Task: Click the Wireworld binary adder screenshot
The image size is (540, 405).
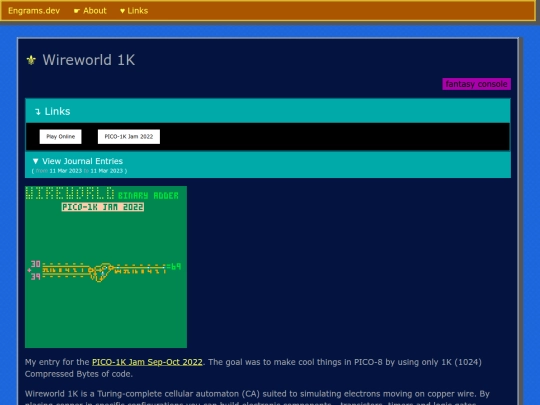Action: point(106,267)
